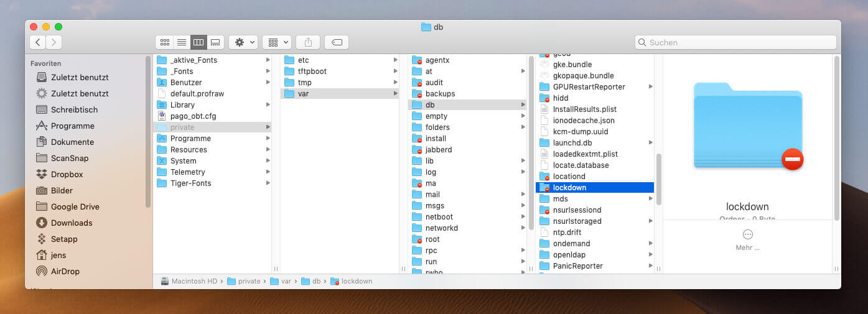The image size is (868, 314).
Task: Switch to gallery view in toolbar
Action: tap(215, 42)
